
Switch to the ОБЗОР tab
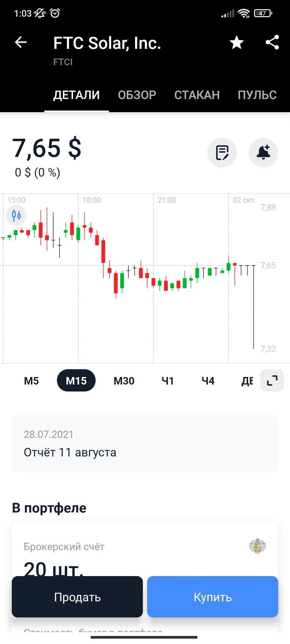click(x=137, y=95)
